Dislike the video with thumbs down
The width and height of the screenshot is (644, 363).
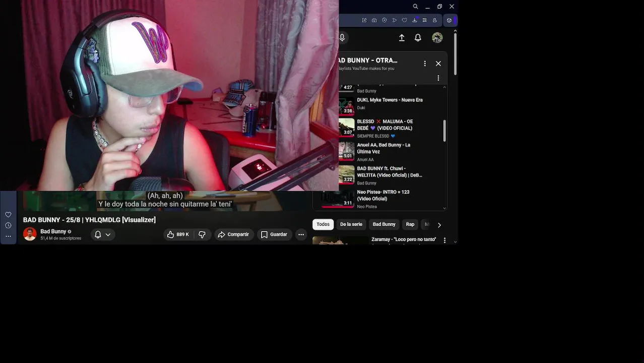tap(202, 234)
